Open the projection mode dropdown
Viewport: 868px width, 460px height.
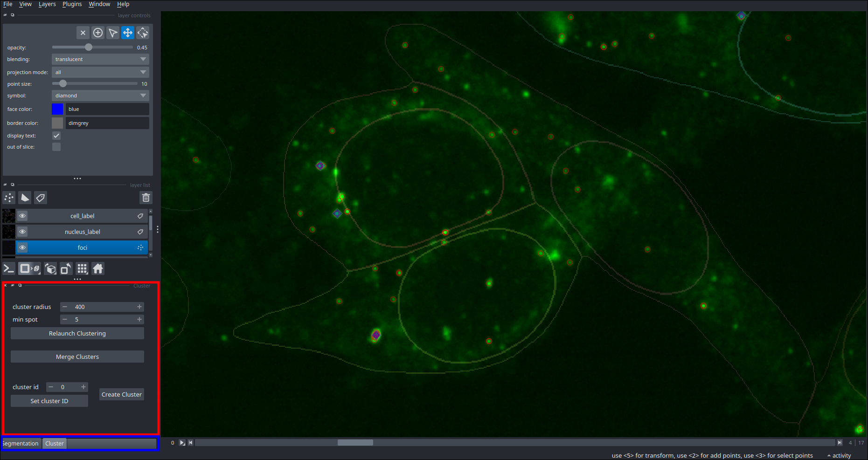point(100,72)
